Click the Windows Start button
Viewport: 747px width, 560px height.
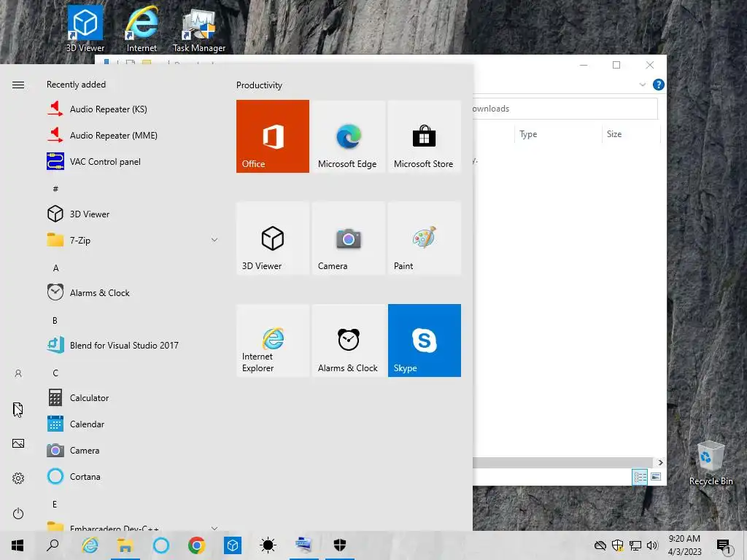coord(18,545)
